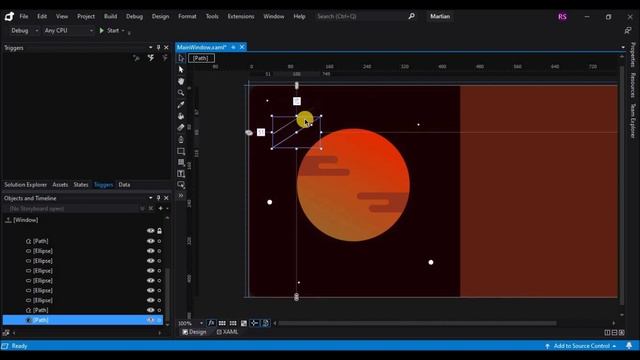Open Objects and Timeline panel options dropdown
Image resolution: width=640 pixels, height=360 pixels.
[151, 198]
